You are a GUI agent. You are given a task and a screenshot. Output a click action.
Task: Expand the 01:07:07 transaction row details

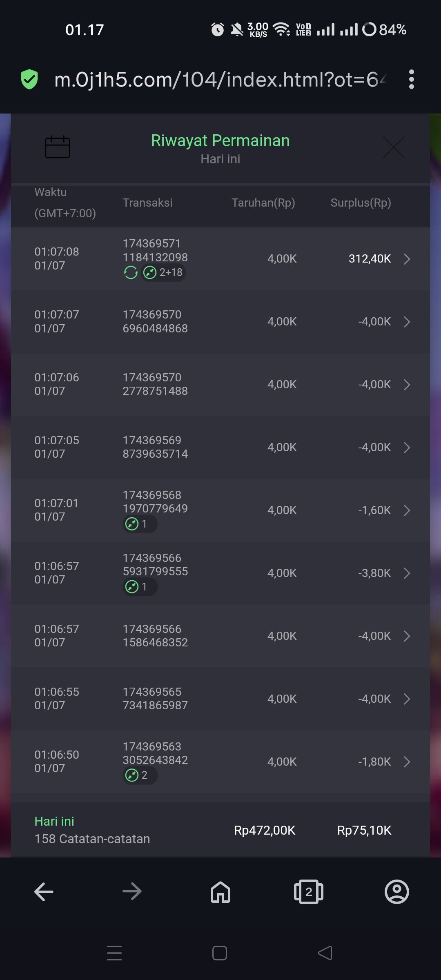pyautogui.click(x=407, y=322)
